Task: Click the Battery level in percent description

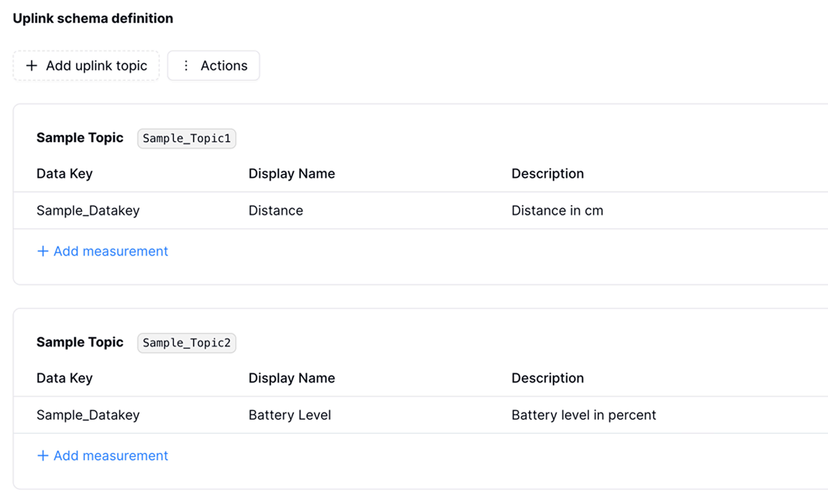Action: pyautogui.click(x=583, y=415)
